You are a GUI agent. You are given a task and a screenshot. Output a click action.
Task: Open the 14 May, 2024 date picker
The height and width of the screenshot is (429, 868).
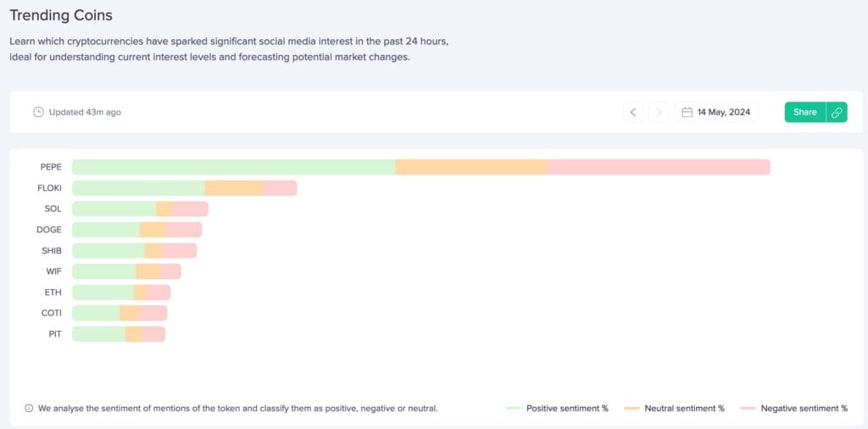(x=716, y=112)
